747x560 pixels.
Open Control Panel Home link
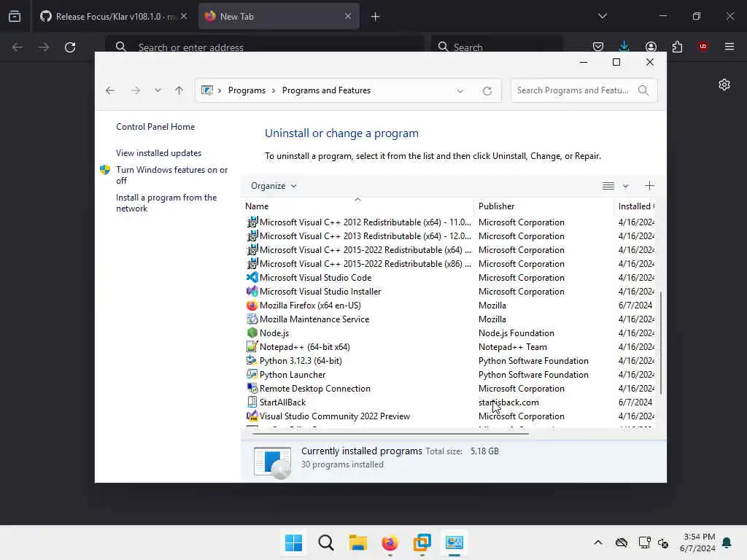pyautogui.click(x=155, y=127)
